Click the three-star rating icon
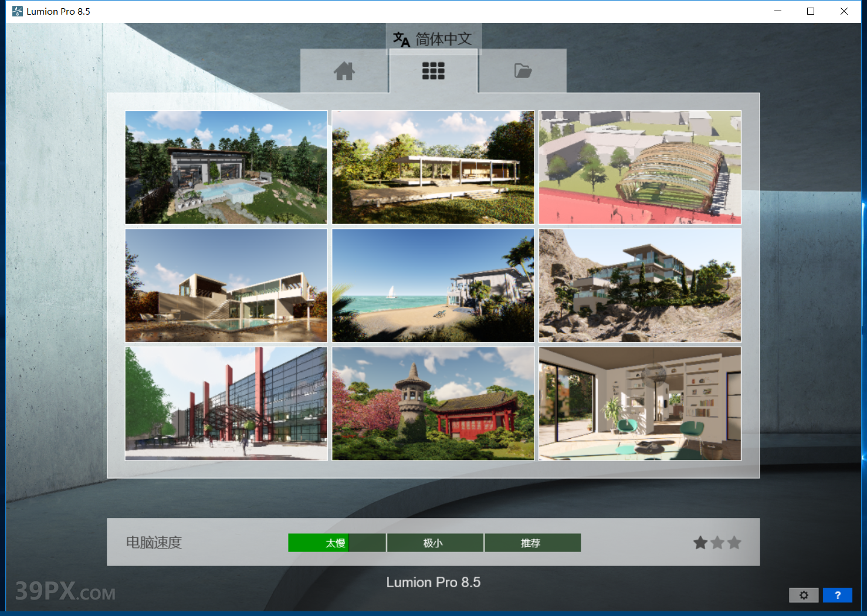This screenshot has width=867, height=616. coord(717,543)
